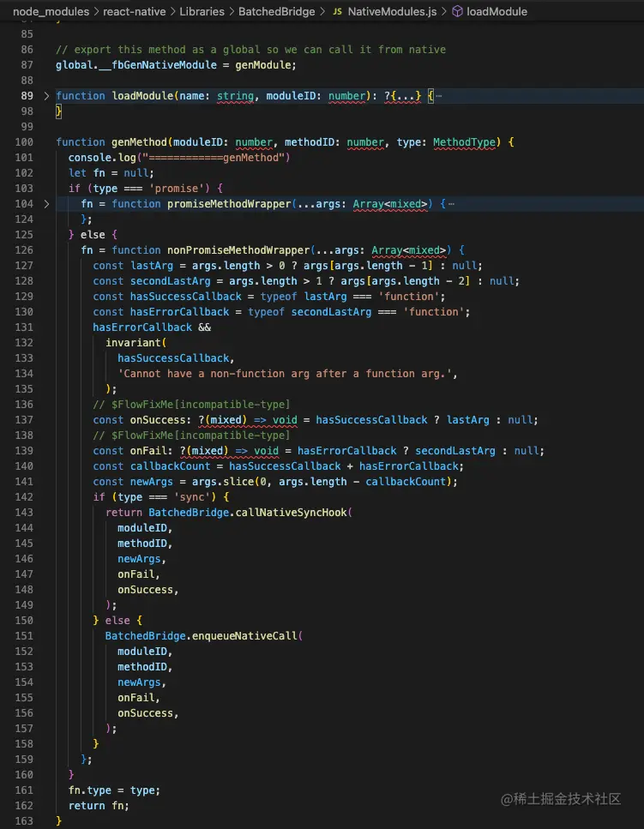
Task: Click 'MethodType' type annotation on line 100
Action: 464,142
